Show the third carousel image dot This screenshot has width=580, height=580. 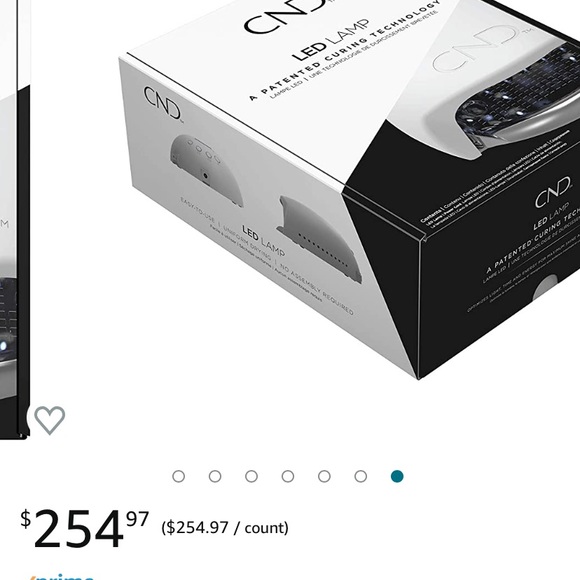252,476
